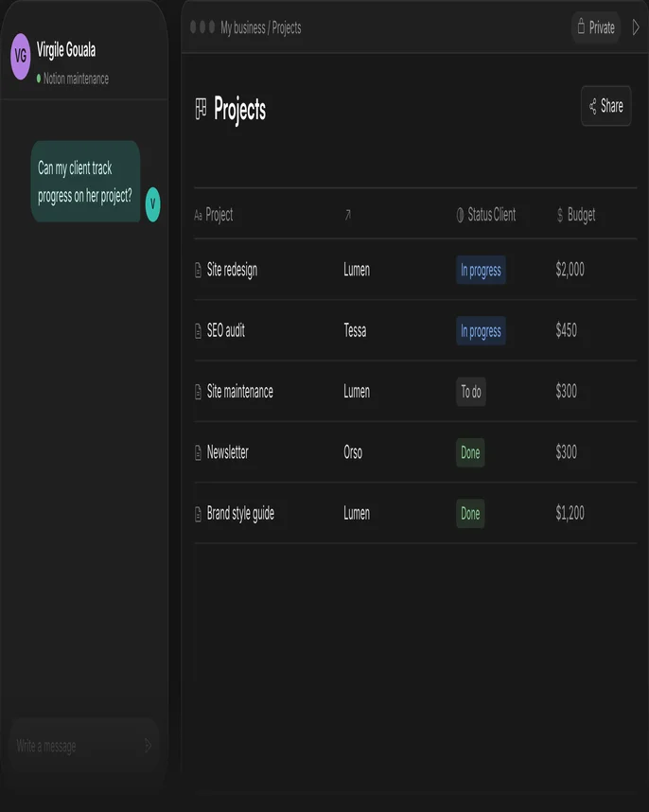Click the Share button
This screenshot has height=812, width=649.
pos(606,106)
